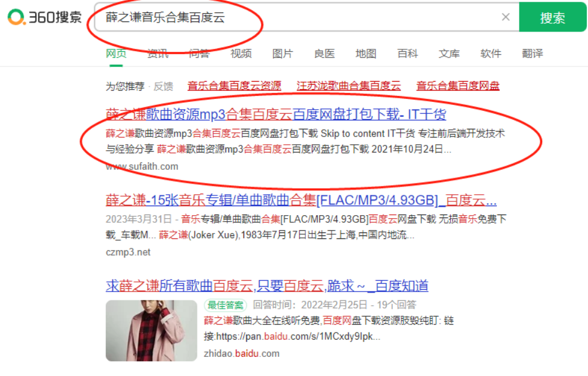The height and width of the screenshot is (376, 588).
Task: Click the 反馈 feedback link
Action: [x=163, y=86]
